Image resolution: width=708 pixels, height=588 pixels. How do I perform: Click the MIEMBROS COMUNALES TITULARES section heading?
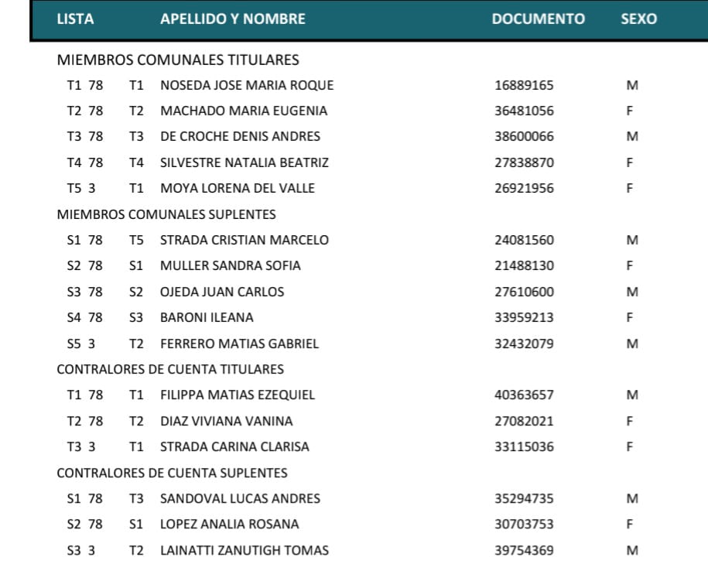178,60
